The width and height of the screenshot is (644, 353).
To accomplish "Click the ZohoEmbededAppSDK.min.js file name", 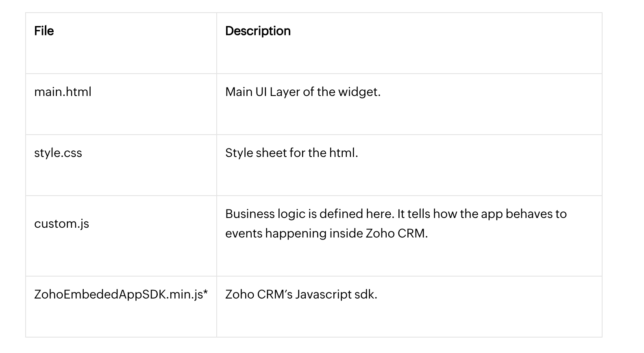I will tap(118, 294).
